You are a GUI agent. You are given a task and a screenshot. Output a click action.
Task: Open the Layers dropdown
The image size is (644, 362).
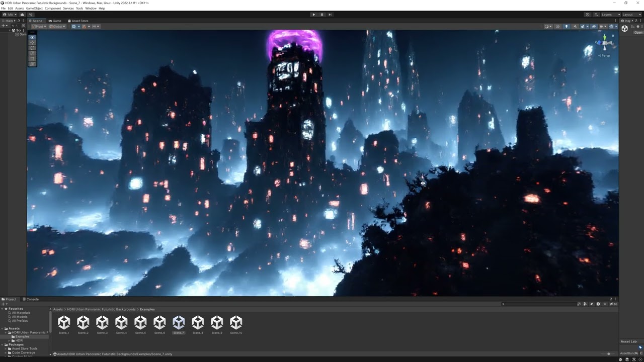[610, 15]
